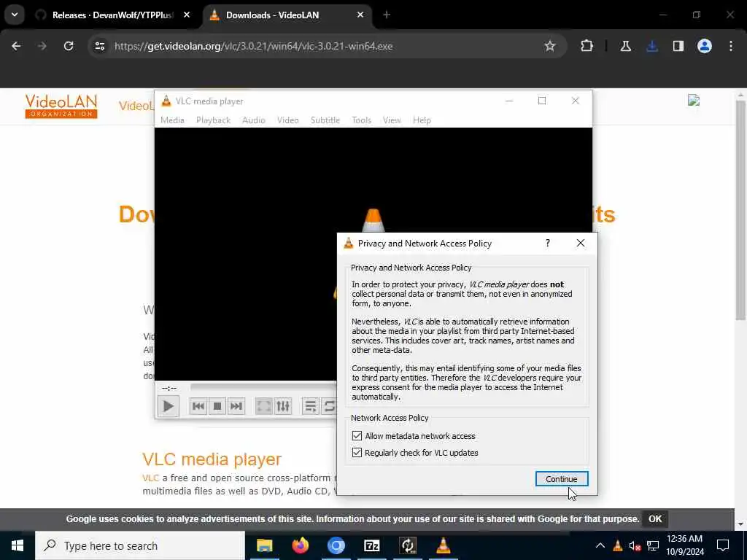Toggle VLC playlist icon

click(x=311, y=406)
